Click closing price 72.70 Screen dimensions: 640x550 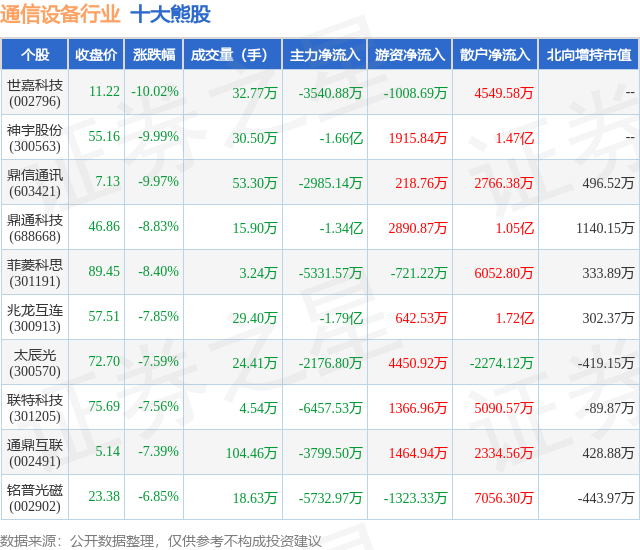click(104, 361)
